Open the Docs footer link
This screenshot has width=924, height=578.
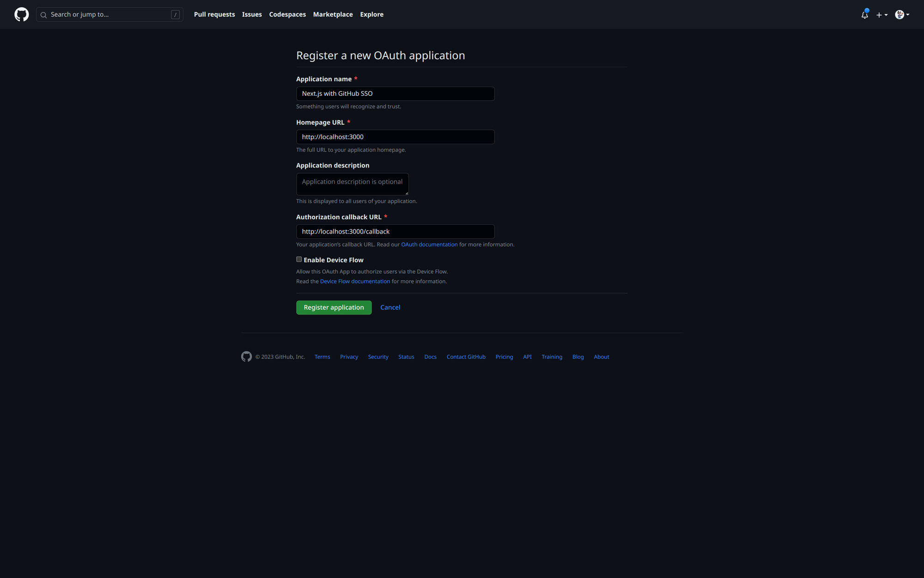coord(430,357)
